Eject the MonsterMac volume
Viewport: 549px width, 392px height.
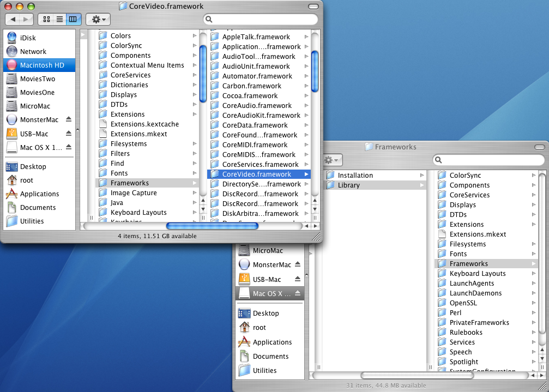(70, 119)
